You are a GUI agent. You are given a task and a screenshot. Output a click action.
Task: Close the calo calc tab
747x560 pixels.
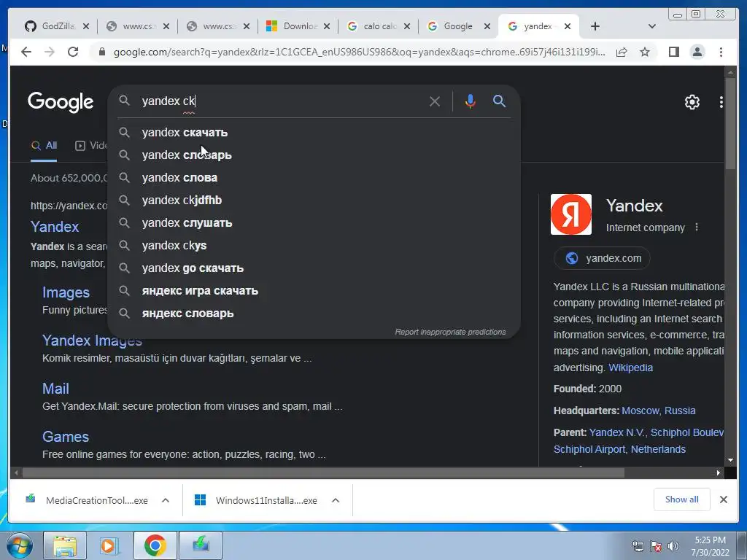(x=407, y=27)
